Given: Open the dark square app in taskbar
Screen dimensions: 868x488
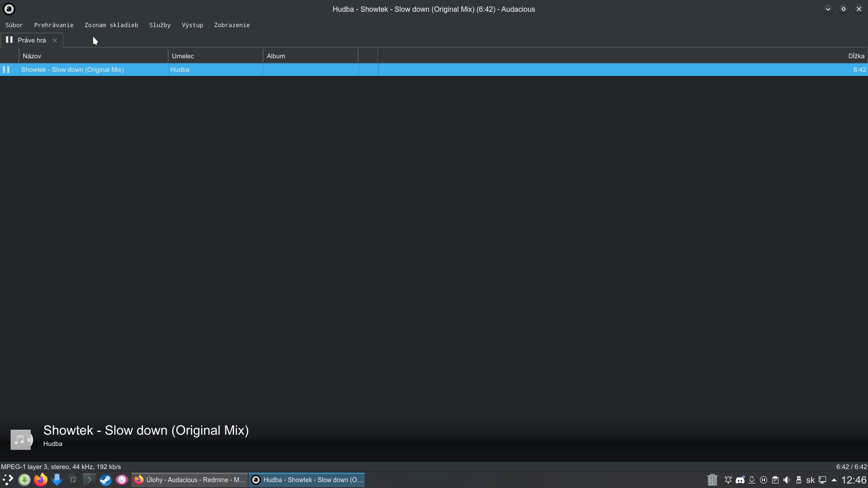Looking at the screenshot, I should 73,480.
